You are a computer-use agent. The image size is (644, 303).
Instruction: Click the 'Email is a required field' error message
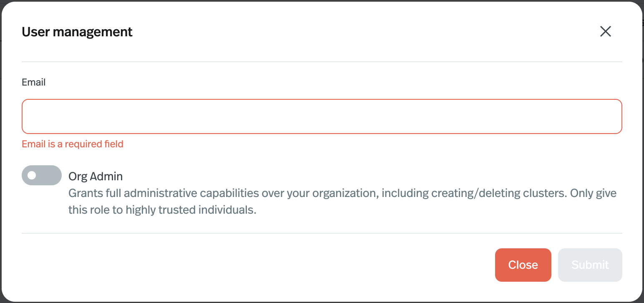[73, 144]
